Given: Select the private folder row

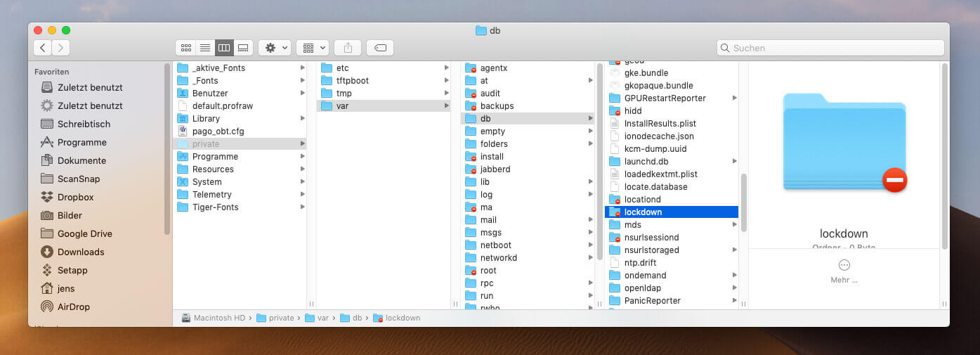Looking at the screenshot, I should [240, 143].
